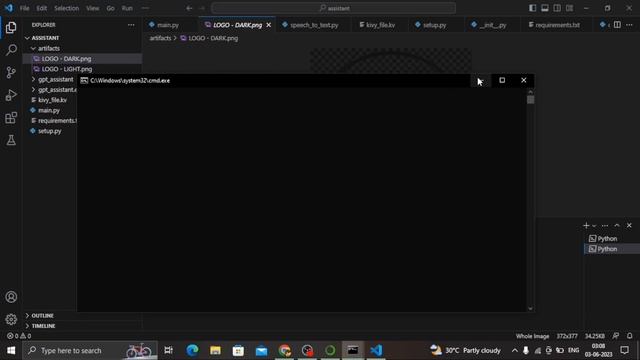Screen dimensions: 640x360
Task: Switch to the requirements.txt tab
Action: point(557,25)
